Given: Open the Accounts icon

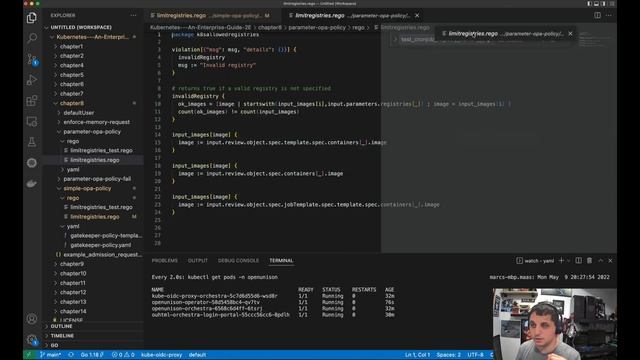Looking at the screenshot, I should coord(32,318).
